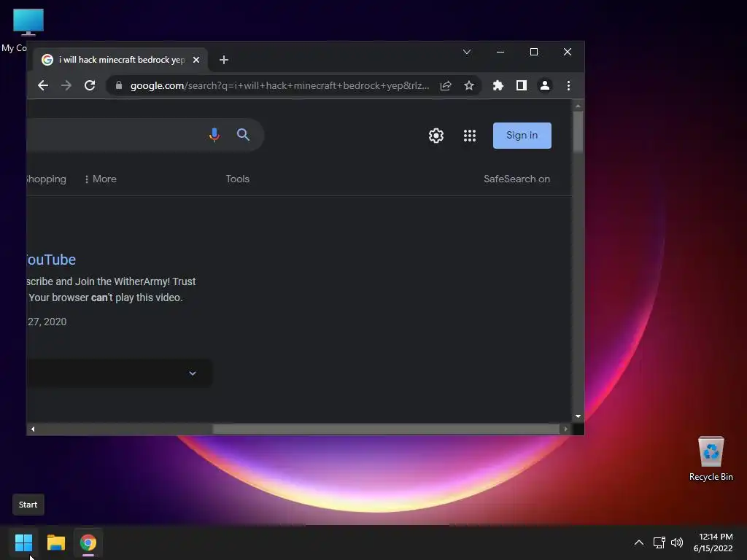Screen dimensions: 747x560
Task: Reload the Google search page
Action: click(x=90, y=86)
